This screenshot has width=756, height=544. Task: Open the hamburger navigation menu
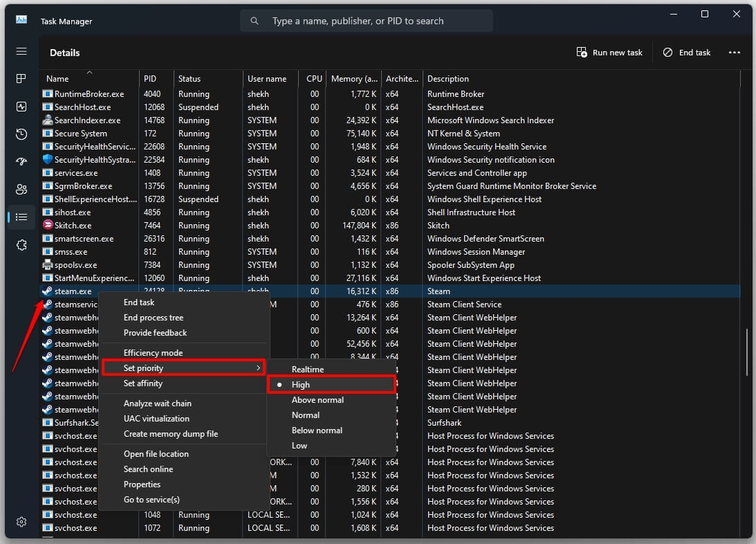21,52
